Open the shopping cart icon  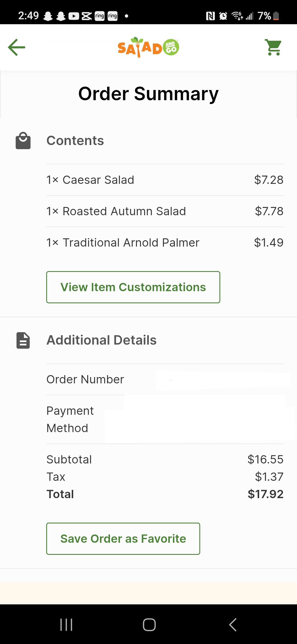[273, 47]
